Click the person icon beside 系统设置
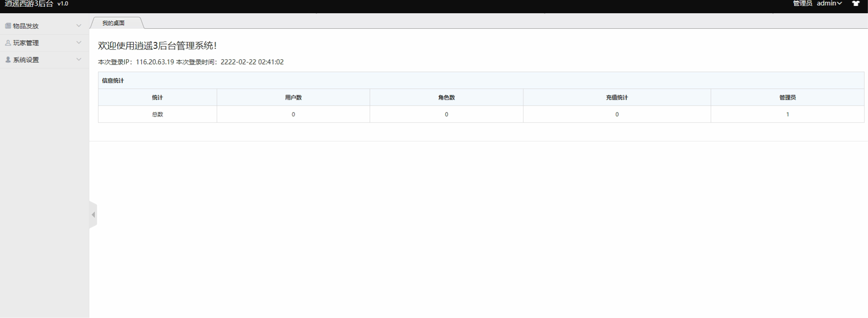 click(8, 60)
